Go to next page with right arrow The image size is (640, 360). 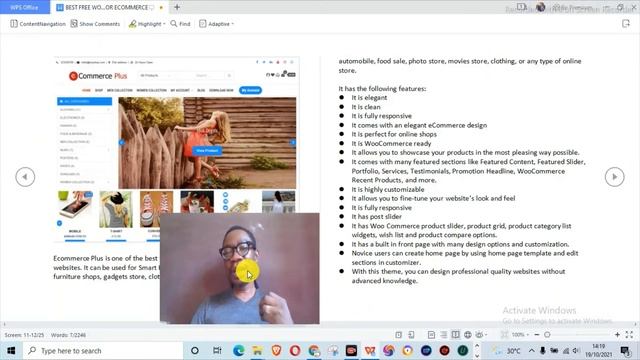(x=614, y=177)
